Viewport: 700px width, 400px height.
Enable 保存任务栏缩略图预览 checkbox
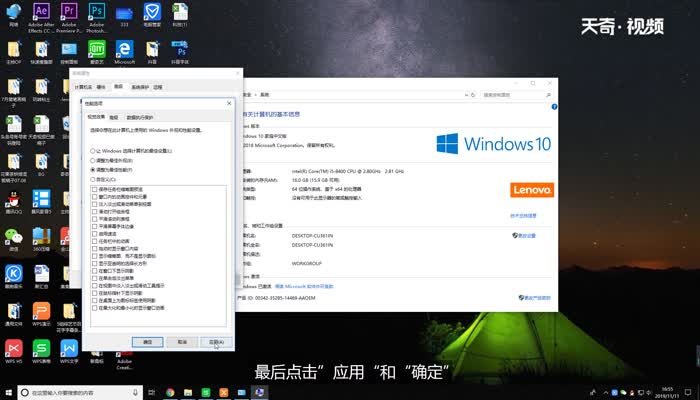coord(95,189)
